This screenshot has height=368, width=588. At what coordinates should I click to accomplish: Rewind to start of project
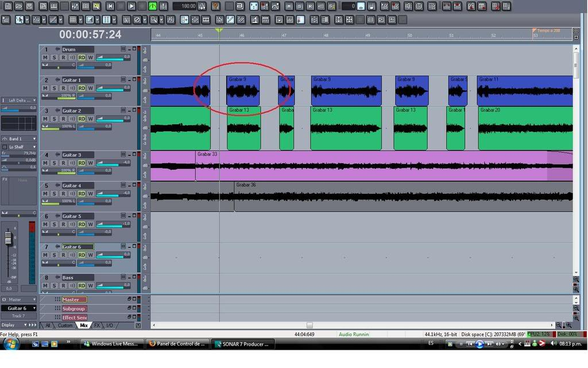110,6
